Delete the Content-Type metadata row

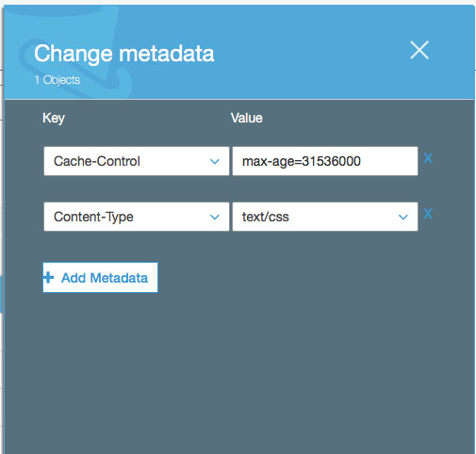pos(428,214)
